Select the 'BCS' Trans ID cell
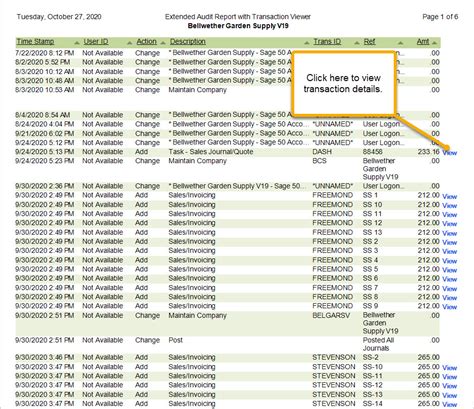Viewport: 474px width, 409px height. tap(319, 161)
